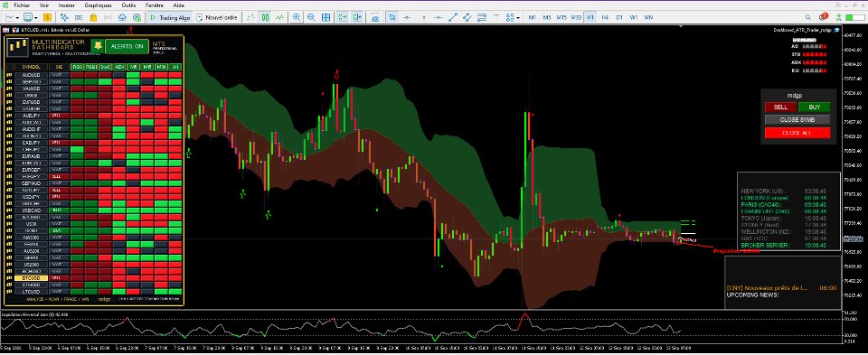The image size is (868, 355).
Task: Click the green BUY button
Action: tap(815, 107)
